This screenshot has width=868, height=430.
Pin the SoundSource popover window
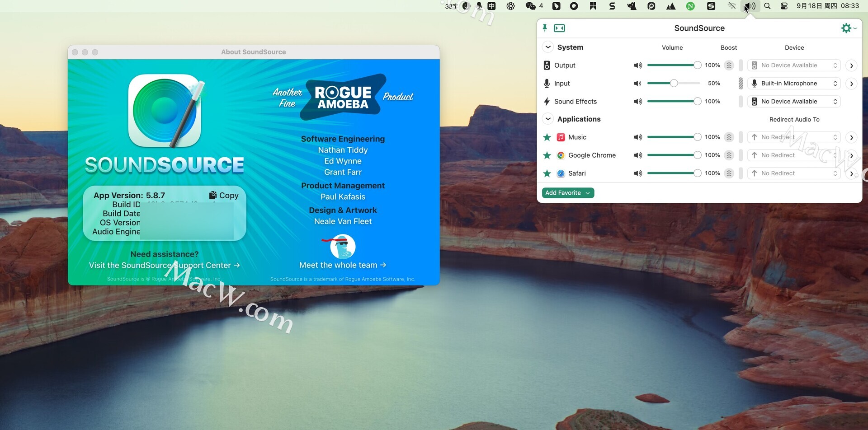pyautogui.click(x=545, y=28)
